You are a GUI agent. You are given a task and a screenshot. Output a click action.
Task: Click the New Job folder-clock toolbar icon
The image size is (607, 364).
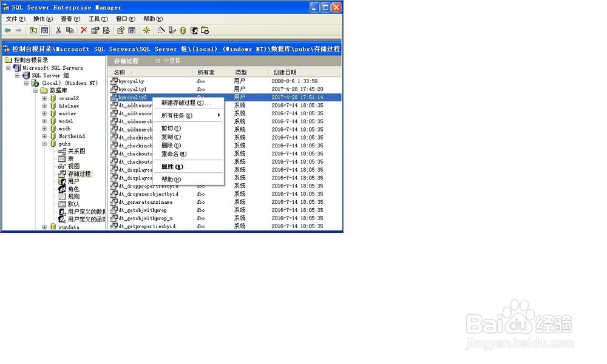pyautogui.click(x=205, y=30)
